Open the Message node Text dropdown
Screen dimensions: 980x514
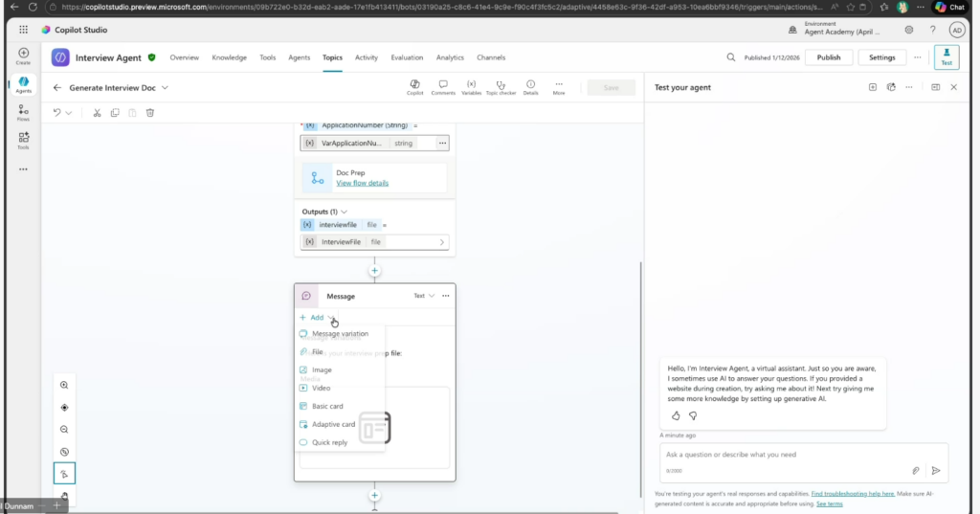pyautogui.click(x=423, y=296)
